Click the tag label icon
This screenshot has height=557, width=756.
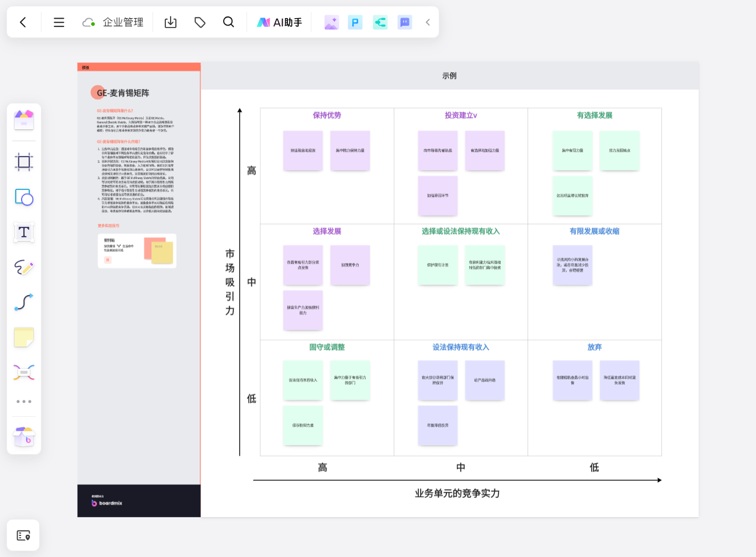[200, 22]
